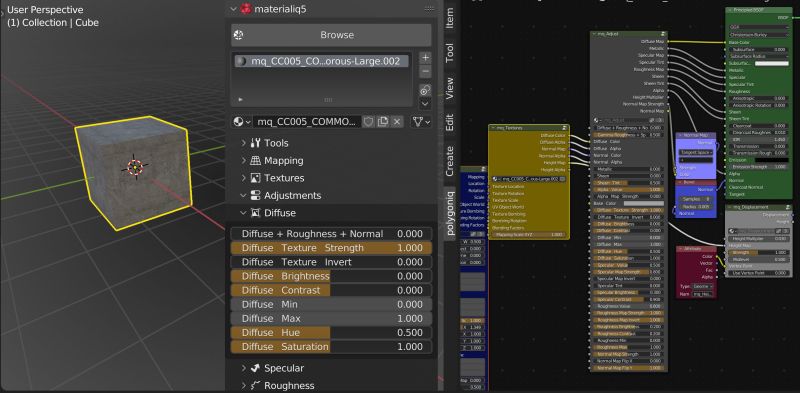Expand the Specular subsection

[244, 368]
